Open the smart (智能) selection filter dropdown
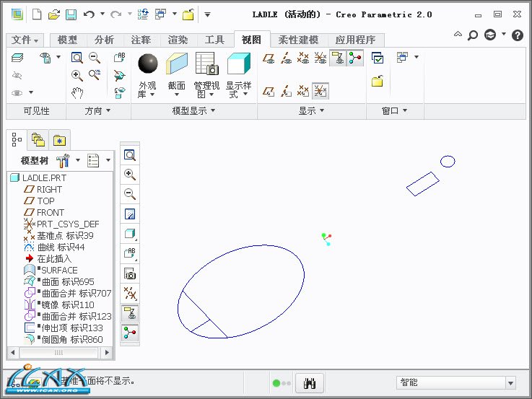This screenshot has height=399, width=532. (x=511, y=383)
